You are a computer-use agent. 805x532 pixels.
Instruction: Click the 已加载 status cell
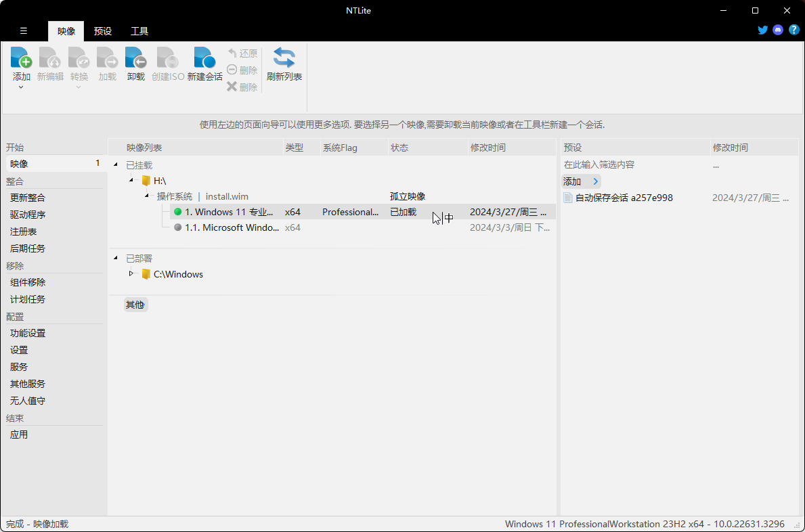pyautogui.click(x=403, y=212)
